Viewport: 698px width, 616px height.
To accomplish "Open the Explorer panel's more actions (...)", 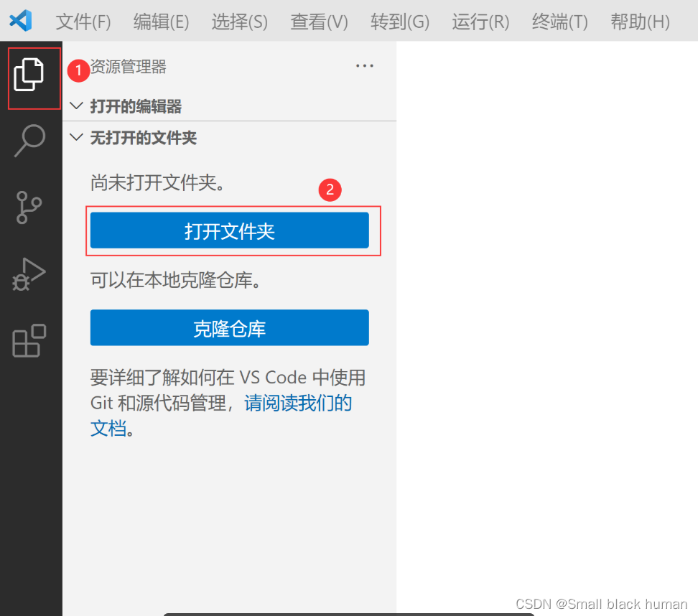I will [365, 67].
